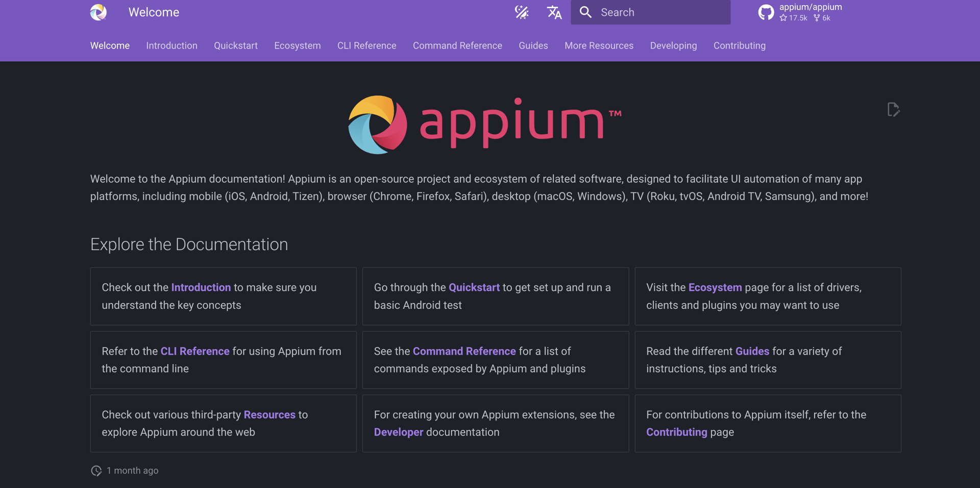The height and width of the screenshot is (488, 980).
Task: Go to the CLI Reference tab
Action: tap(366, 46)
